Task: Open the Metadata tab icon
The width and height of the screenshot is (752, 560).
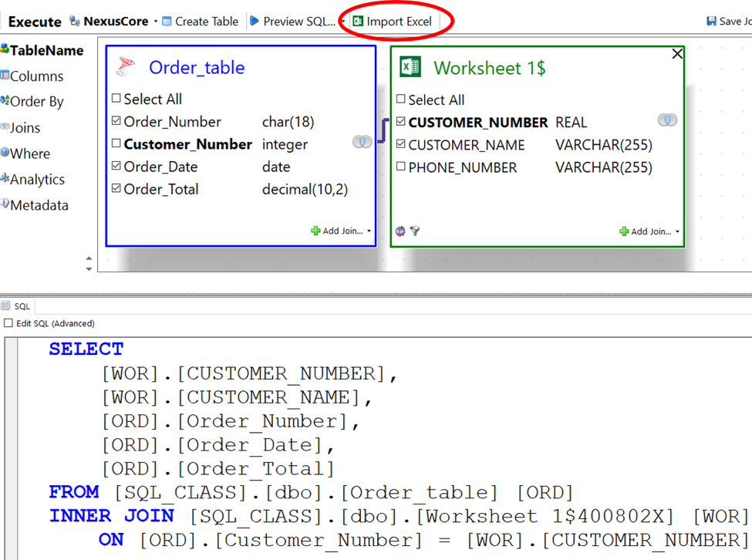Action: coord(5,204)
